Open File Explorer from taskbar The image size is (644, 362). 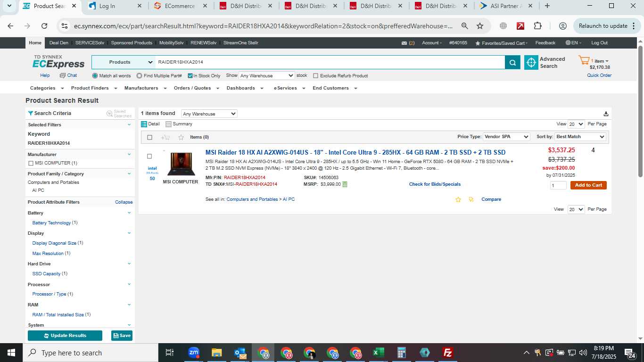(216, 353)
